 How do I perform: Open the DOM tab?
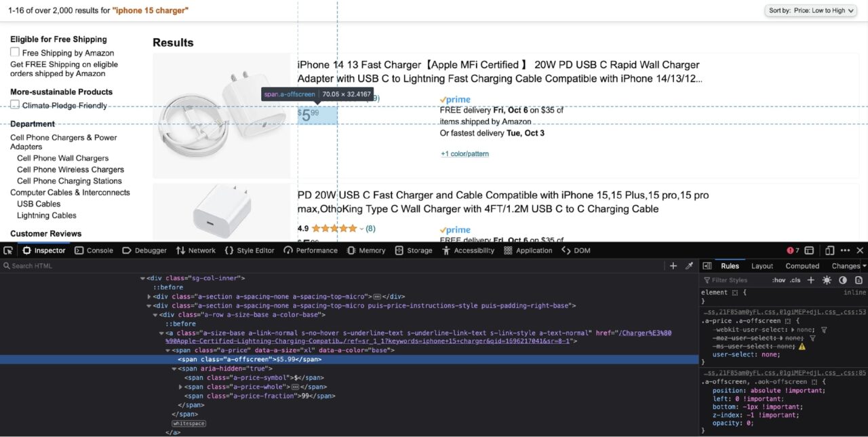point(576,250)
